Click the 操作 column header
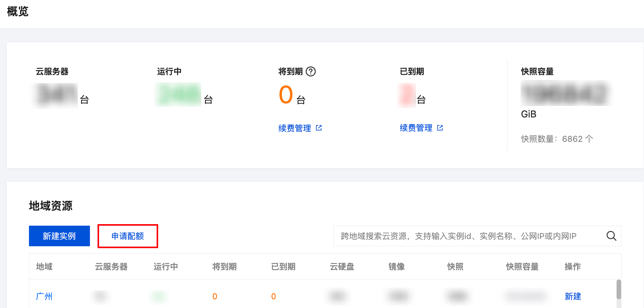This screenshot has width=644, height=308. point(572,266)
